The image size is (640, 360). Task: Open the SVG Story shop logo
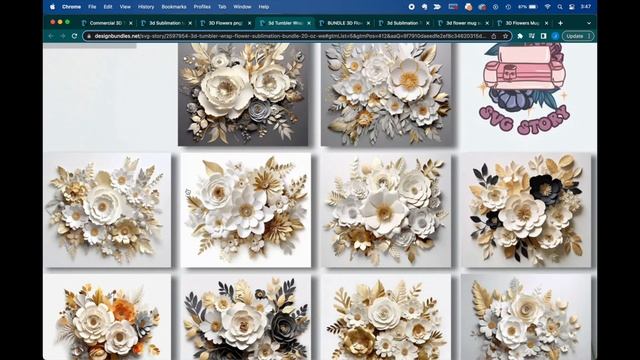pos(524,88)
